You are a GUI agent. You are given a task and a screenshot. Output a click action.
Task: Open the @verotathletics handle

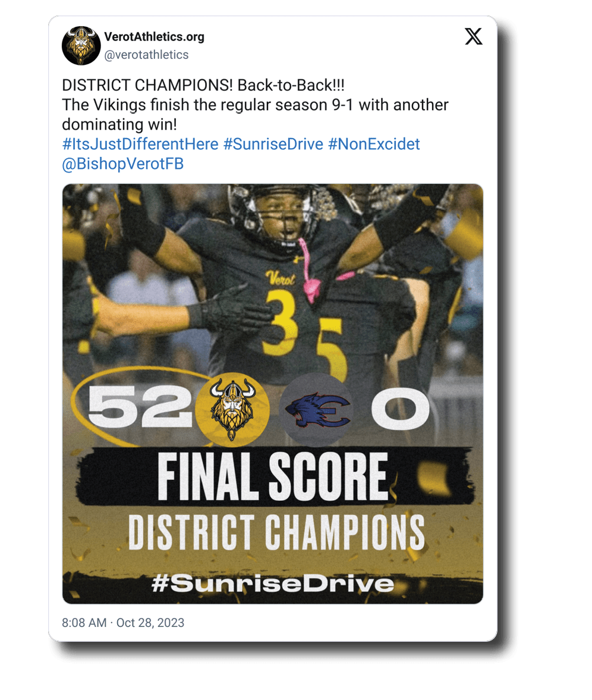coord(146,55)
